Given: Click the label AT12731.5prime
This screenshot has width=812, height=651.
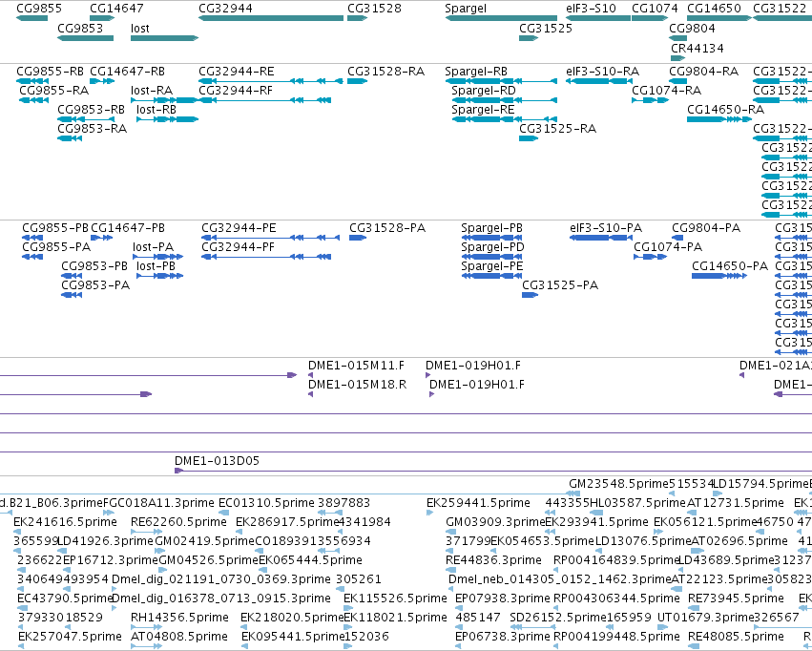Looking at the screenshot, I should [736, 503].
